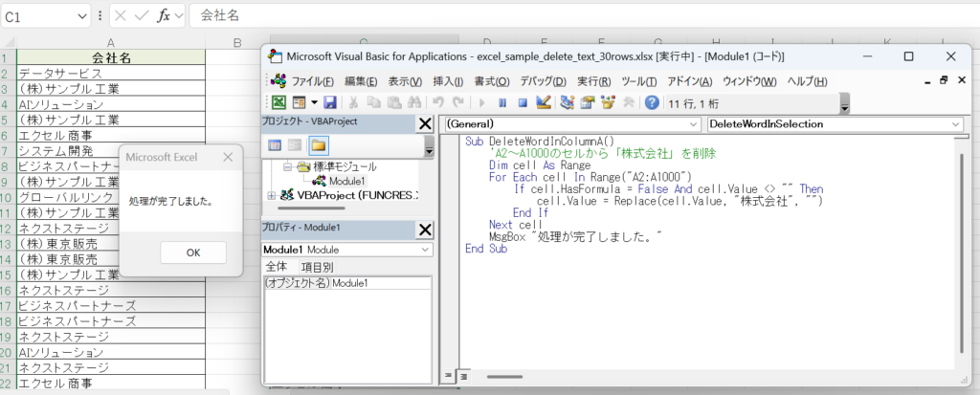Click the Run Sub play icon
This screenshot has height=395, width=980.
(x=482, y=102)
